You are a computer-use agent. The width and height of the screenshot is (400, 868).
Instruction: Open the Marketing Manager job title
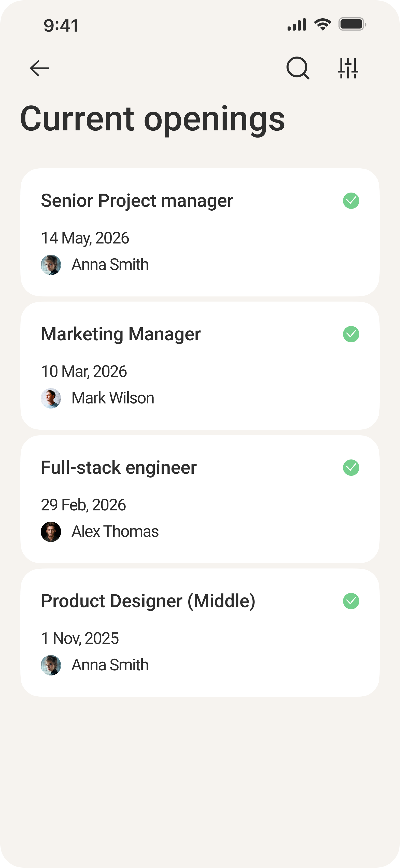(x=121, y=334)
